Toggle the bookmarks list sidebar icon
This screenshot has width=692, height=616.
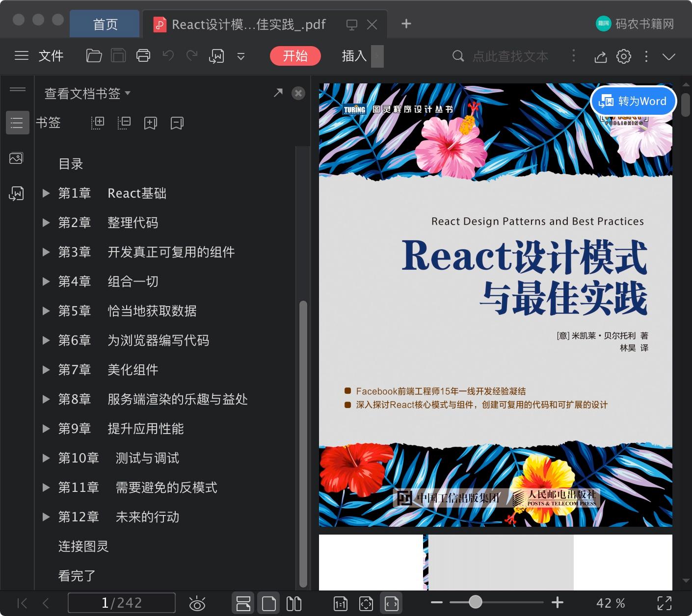pyautogui.click(x=17, y=123)
